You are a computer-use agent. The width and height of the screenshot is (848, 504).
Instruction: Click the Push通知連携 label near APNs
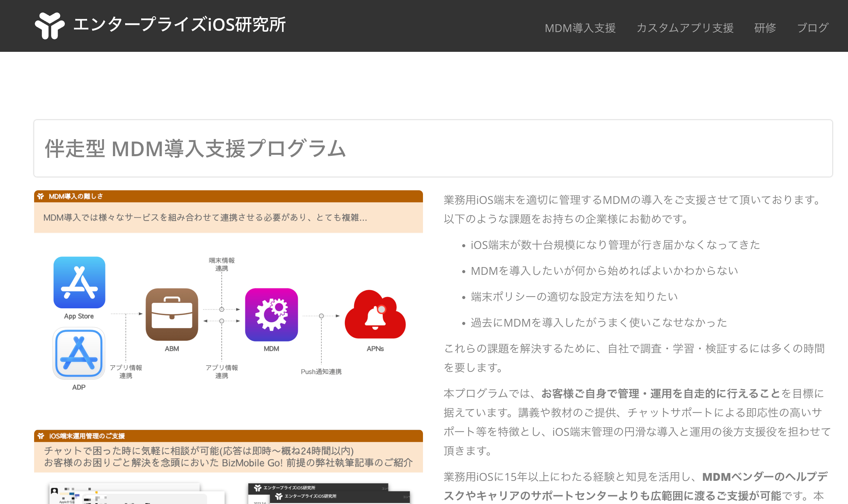[x=321, y=372]
